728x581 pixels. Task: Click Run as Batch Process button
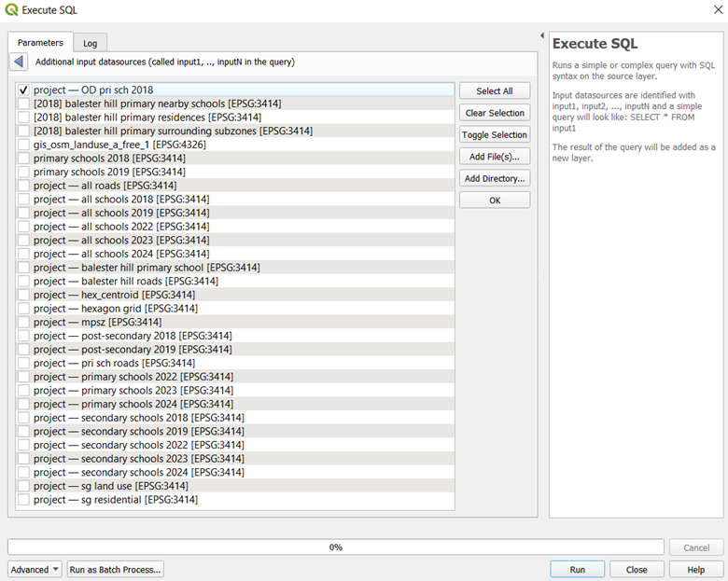pos(115,570)
